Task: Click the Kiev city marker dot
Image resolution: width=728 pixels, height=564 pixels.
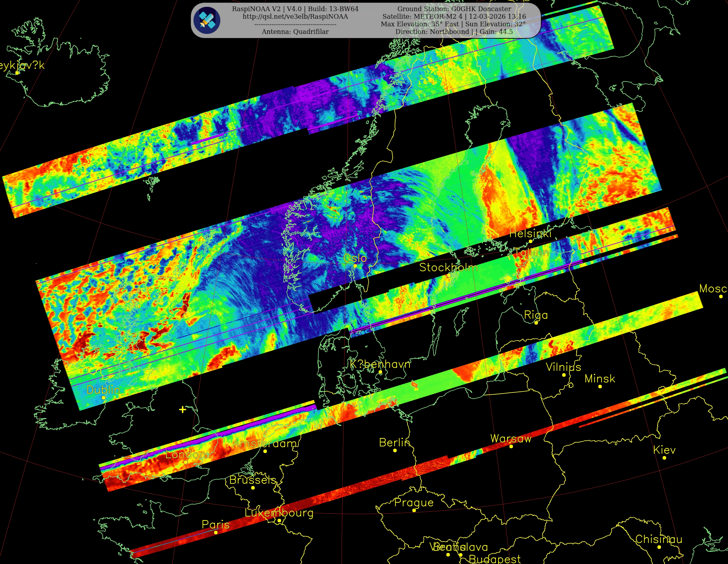Action: click(x=664, y=458)
